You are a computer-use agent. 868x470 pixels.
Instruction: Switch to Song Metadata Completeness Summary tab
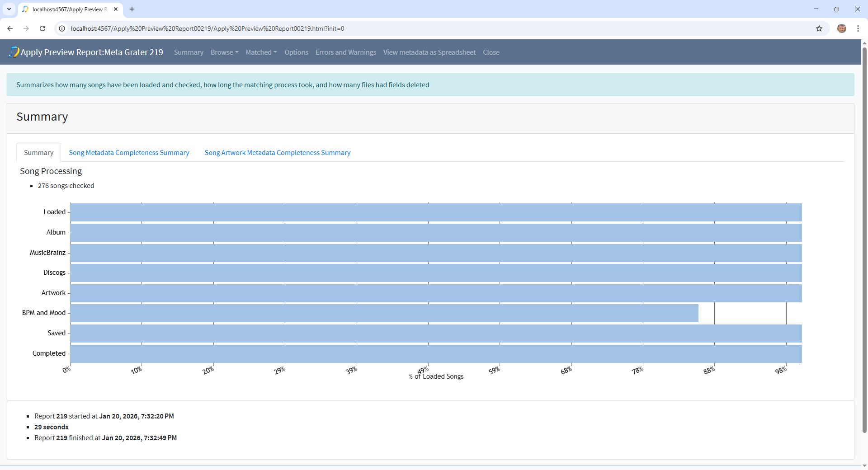[129, 153]
